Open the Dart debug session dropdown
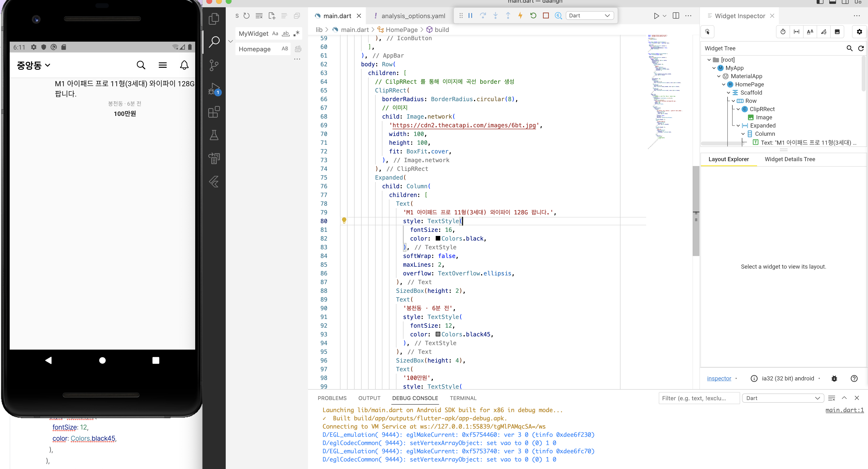Viewport: 868px width, 469px height. click(590, 15)
